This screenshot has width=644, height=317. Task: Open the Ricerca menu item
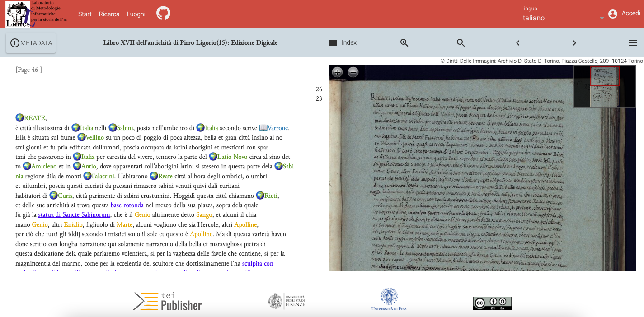[x=109, y=14]
